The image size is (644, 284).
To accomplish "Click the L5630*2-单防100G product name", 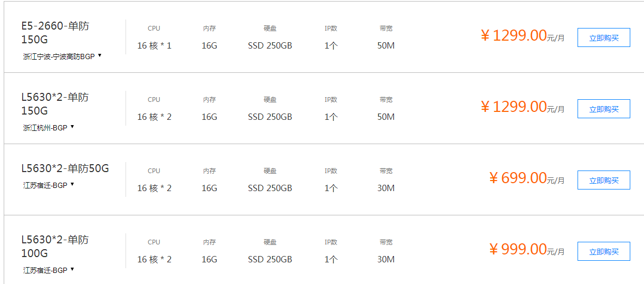I will pos(55,247).
